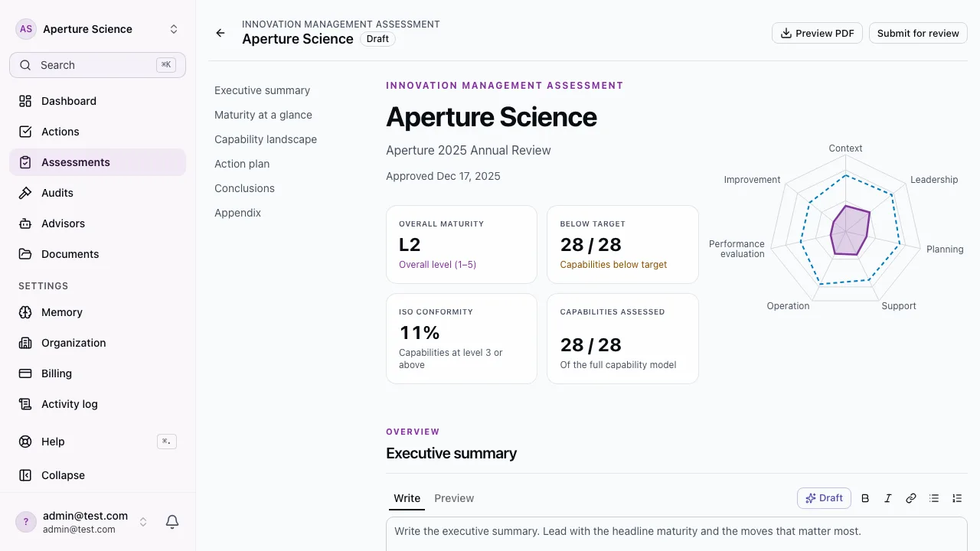This screenshot has height=551, width=980.
Task: Open Organization settings
Action: [x=97, y=343]
